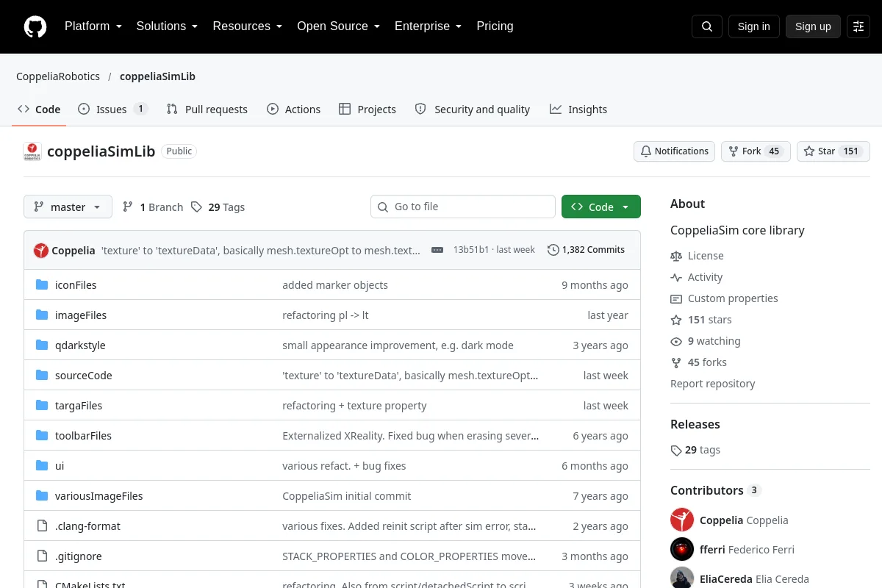Switch to the Insights tab
882x588 pixels.
578,109
